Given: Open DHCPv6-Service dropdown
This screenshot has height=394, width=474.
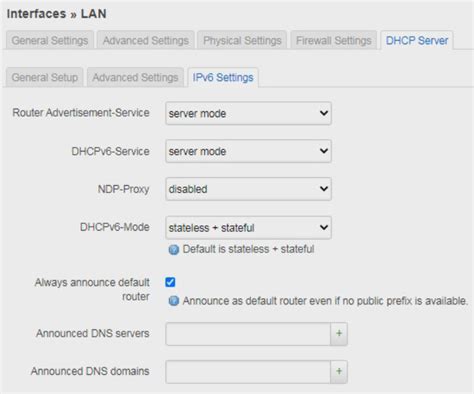Looking at the screenshot, I should click(x=248, y=151).
